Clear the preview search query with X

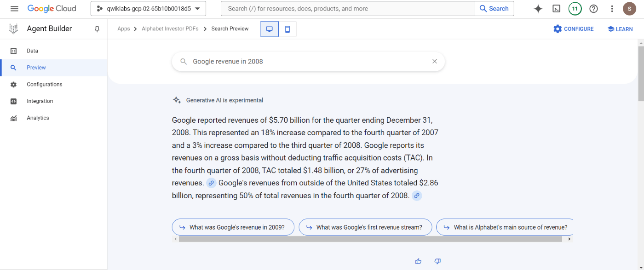point(434,62)
